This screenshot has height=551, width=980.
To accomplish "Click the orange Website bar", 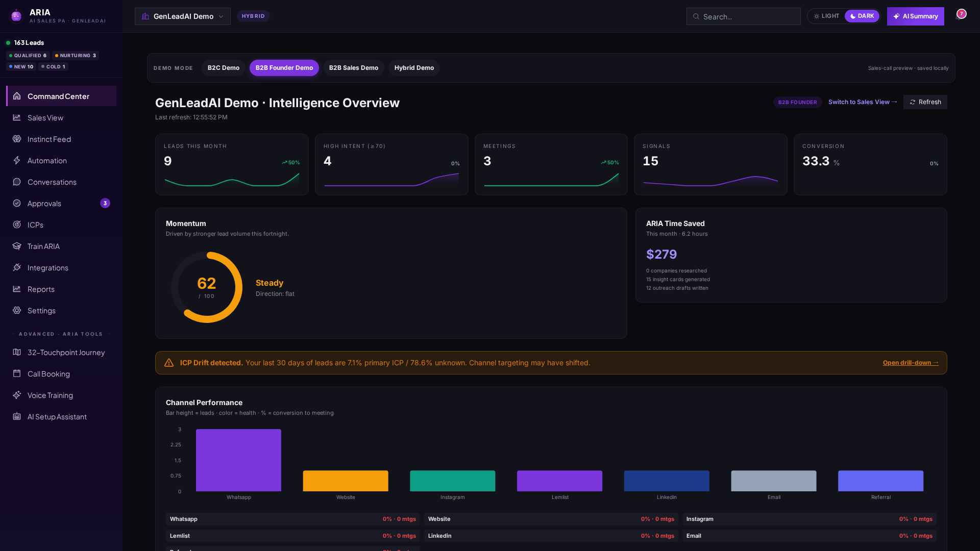I will (346, 481).
